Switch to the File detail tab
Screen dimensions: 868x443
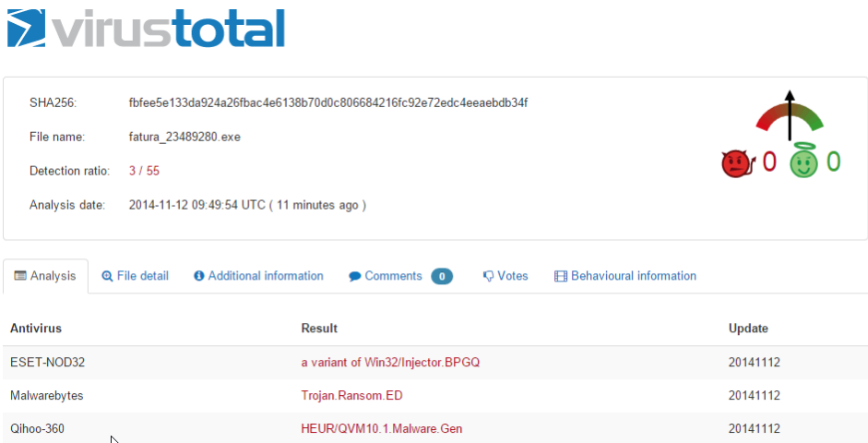coord(135,276)
